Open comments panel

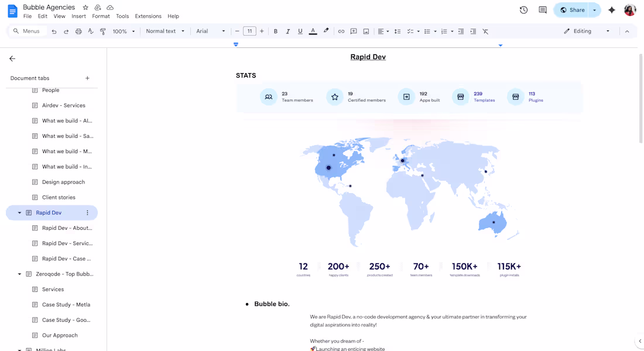543,10
